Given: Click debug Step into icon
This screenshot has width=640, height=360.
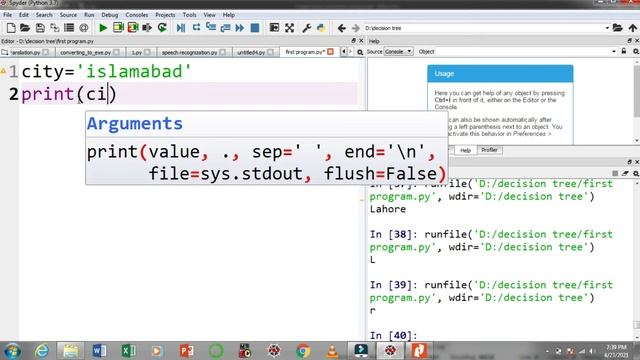Looking at the screenshot, I should (211, 28).
